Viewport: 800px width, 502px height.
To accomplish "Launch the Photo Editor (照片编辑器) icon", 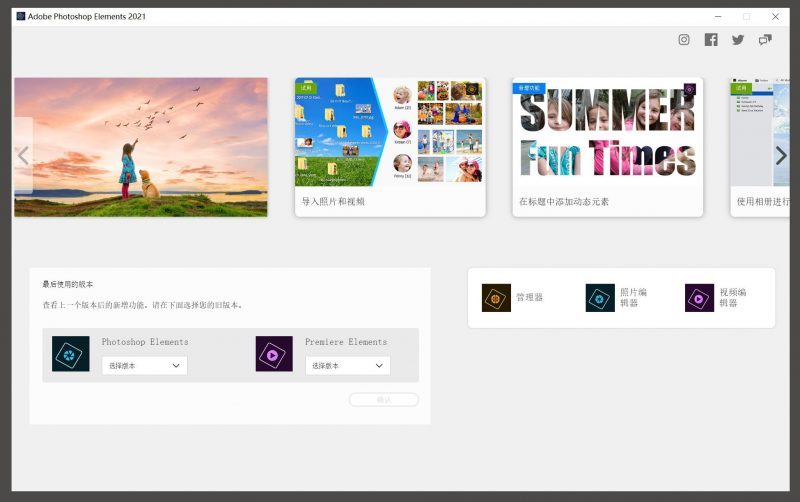I will tap(600, 298).
